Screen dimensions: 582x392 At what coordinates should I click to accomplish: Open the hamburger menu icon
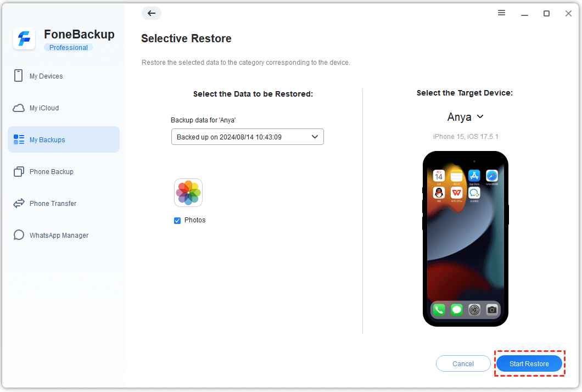[x=501, y=13]
